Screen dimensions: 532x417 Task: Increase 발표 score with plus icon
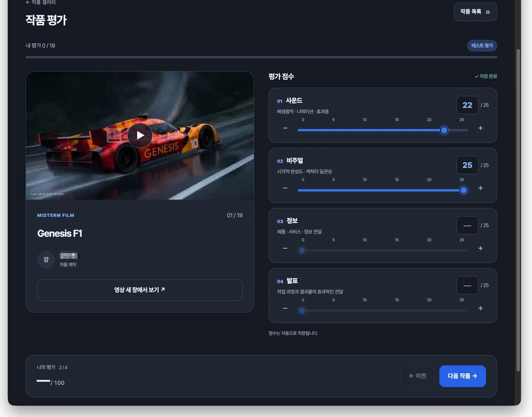(480, 308)
